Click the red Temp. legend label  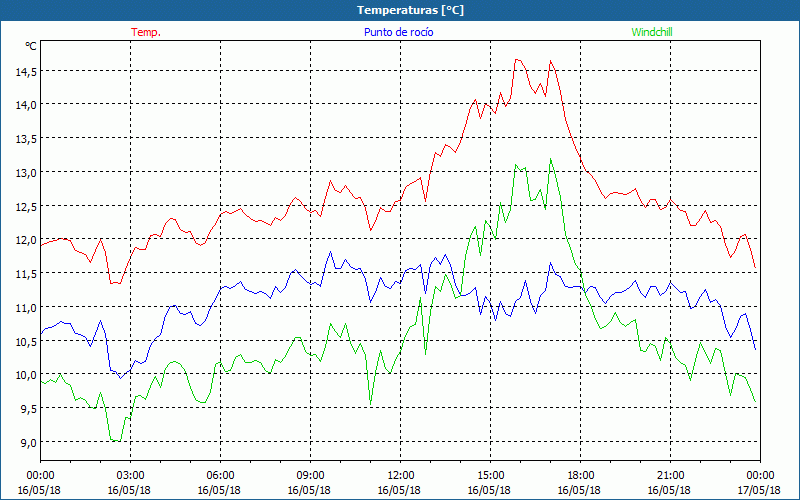pyautogui.click(x=146, y=32)
